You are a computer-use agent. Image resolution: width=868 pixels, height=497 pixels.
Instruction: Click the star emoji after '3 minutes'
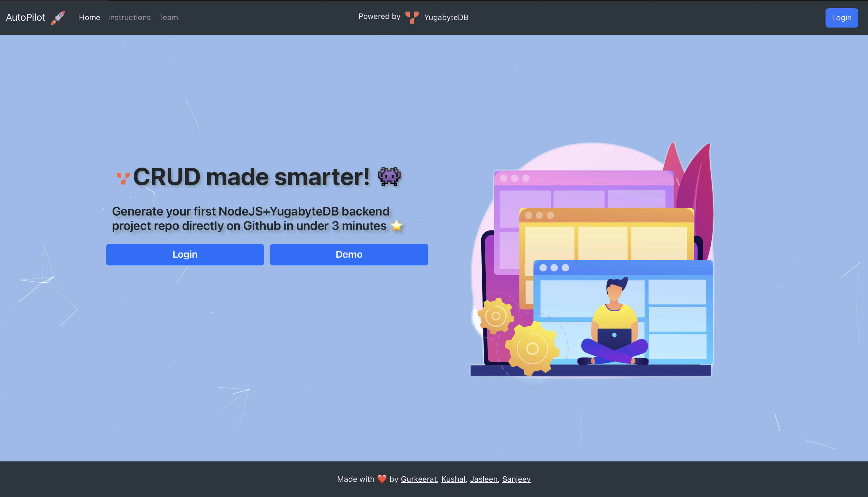(x=396, y=226)
